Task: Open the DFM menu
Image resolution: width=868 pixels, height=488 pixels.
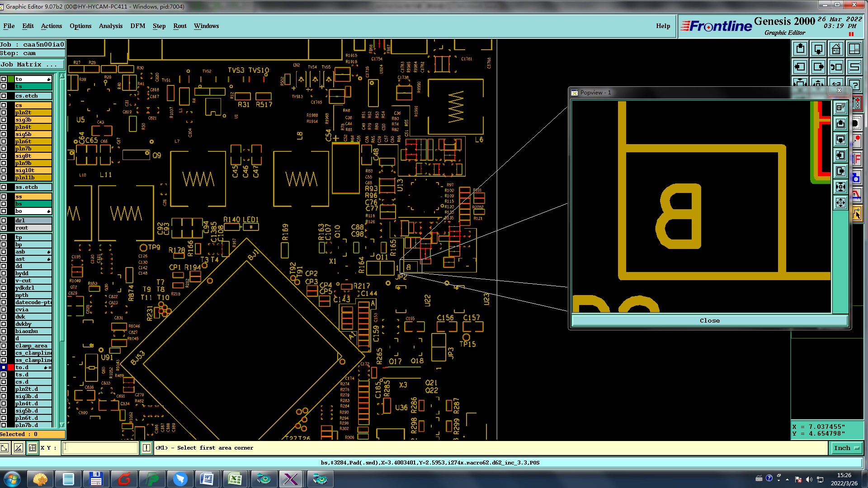Action: (x=138, y=26)
